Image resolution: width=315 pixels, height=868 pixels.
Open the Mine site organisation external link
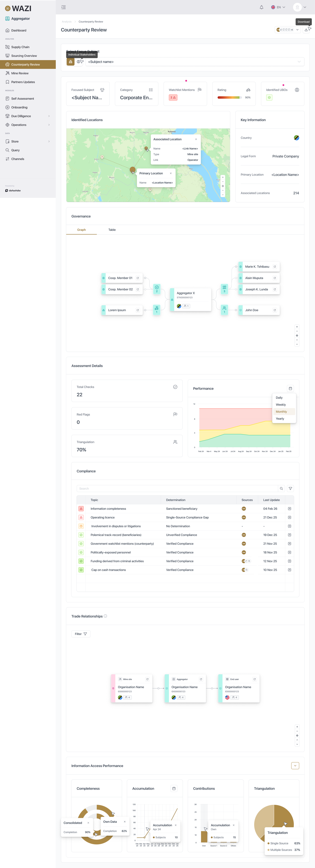[x=147, y=679]
